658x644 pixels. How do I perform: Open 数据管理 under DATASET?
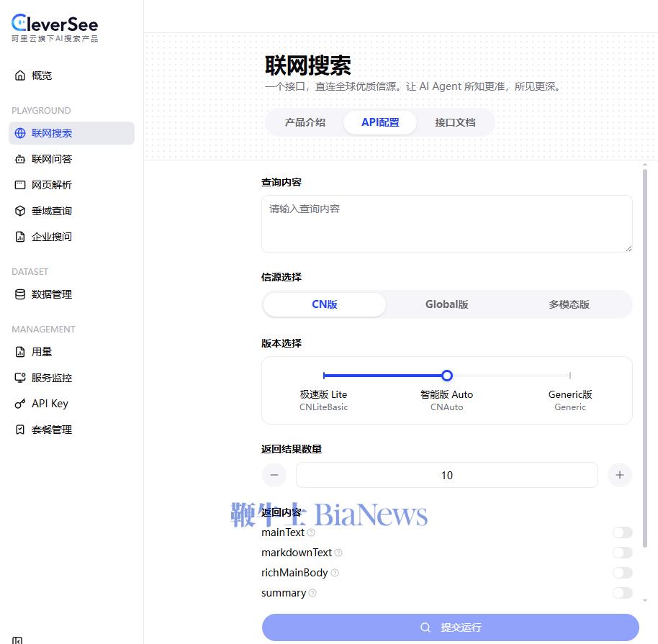[71, 294]
